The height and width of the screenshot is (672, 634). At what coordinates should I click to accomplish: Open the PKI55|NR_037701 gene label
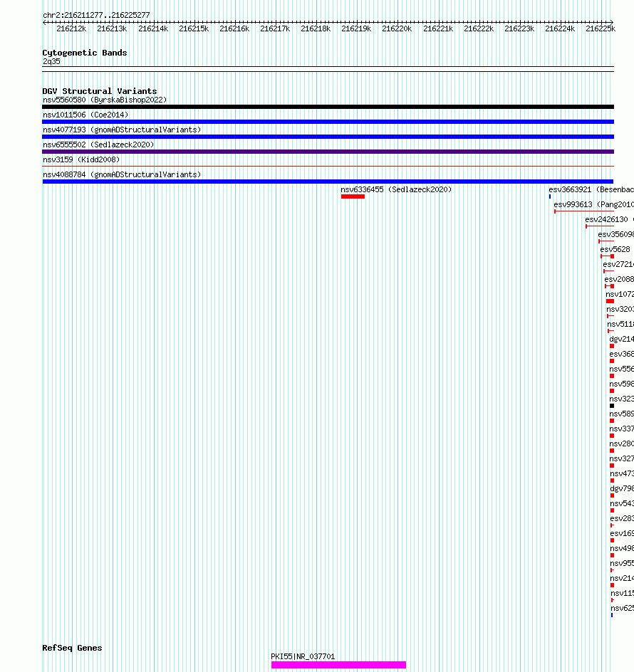pyautogui.click(x=303, y=656)
